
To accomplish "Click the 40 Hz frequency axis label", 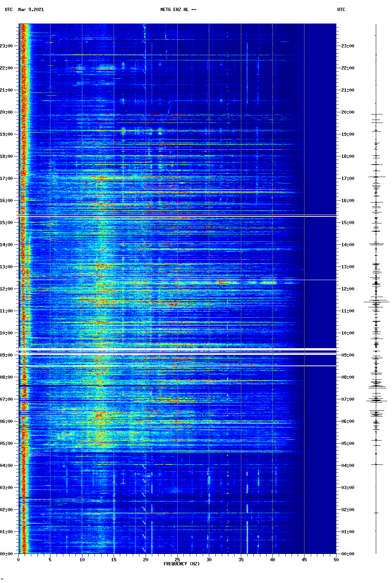I will 272,560.
